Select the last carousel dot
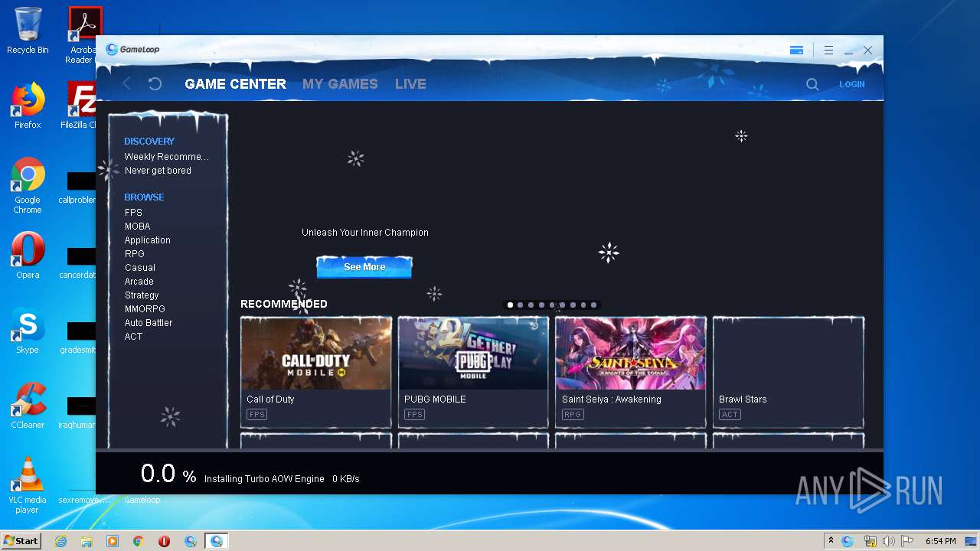 point(593,305)
